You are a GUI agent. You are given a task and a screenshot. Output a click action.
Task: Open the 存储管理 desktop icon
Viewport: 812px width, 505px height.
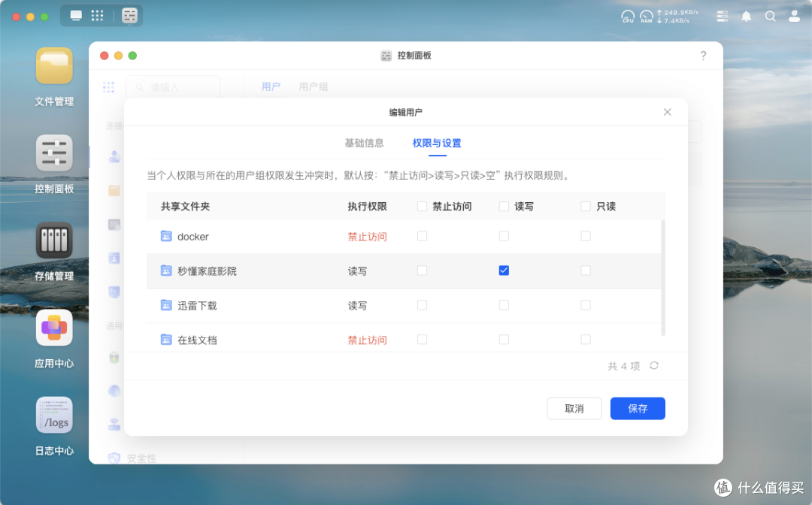click(x=54, y=240)
